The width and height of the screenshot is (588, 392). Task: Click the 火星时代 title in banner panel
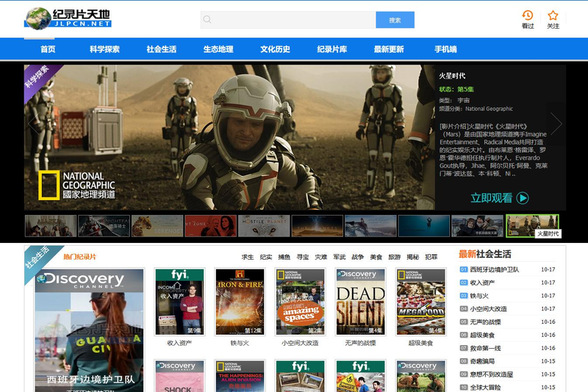point(452,76)
